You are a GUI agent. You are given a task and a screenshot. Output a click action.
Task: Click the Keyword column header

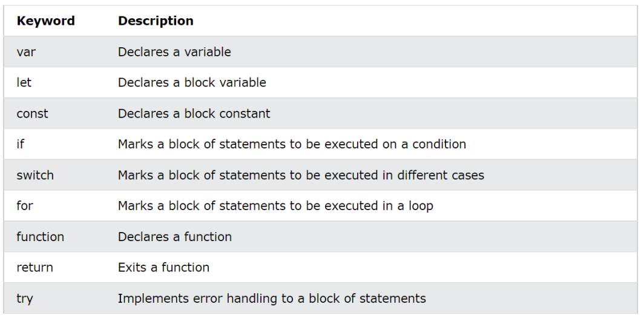45,21
